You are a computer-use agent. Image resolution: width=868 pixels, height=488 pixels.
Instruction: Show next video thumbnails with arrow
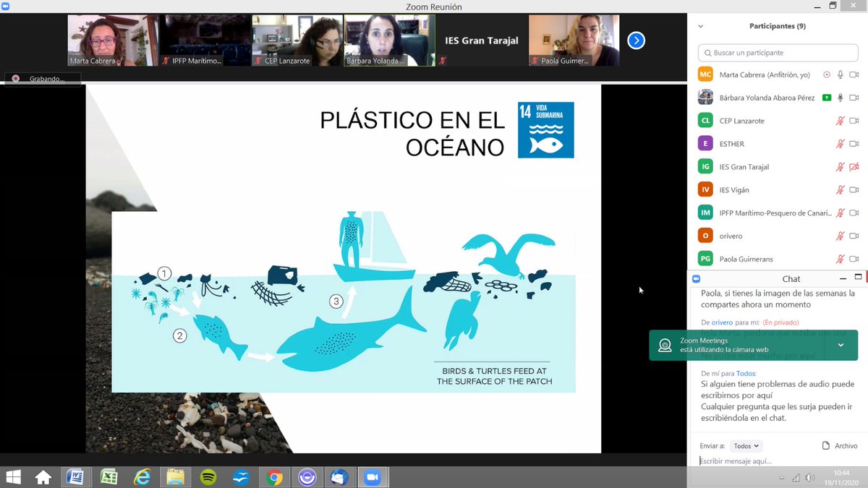coord(636,40)
